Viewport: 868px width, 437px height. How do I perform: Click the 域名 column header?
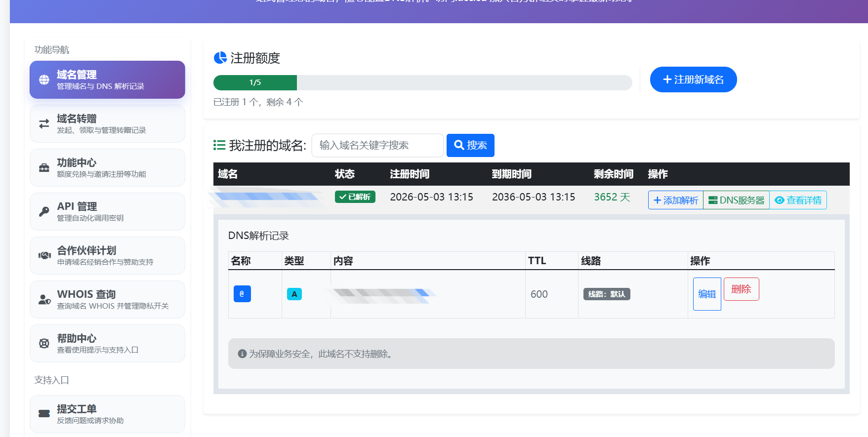(x=228, y=174)
